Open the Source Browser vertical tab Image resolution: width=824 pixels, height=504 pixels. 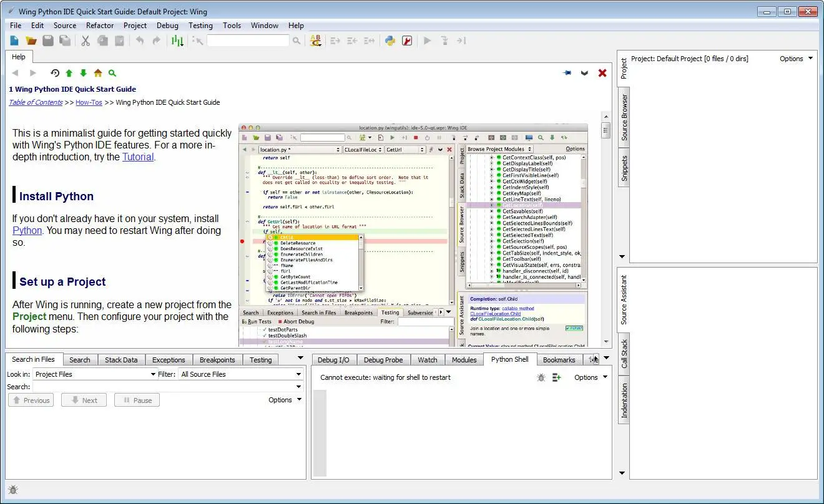[x=624, y=117]
